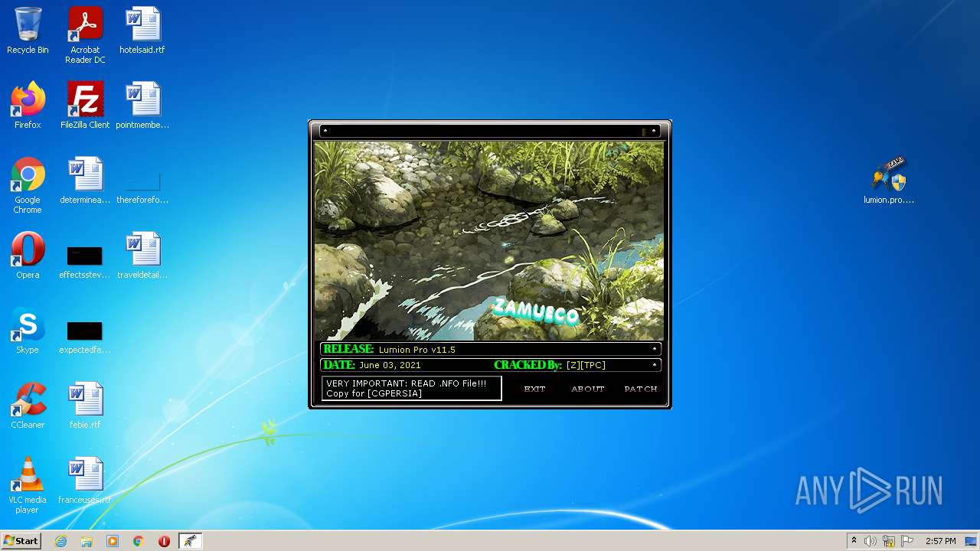Image resolution: width=980 pixels, height=551 pixels.
Task: Click the patcher title bar close dot
Action: (654, 131)
